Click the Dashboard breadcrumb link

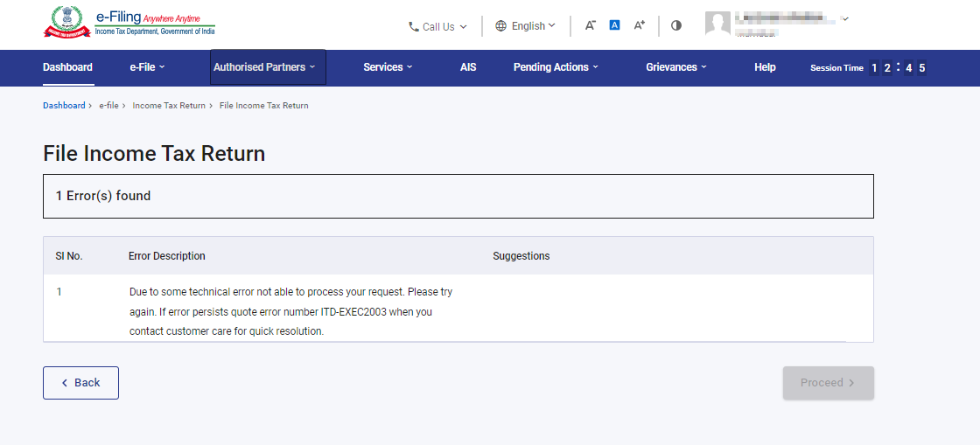coord(64,106)
